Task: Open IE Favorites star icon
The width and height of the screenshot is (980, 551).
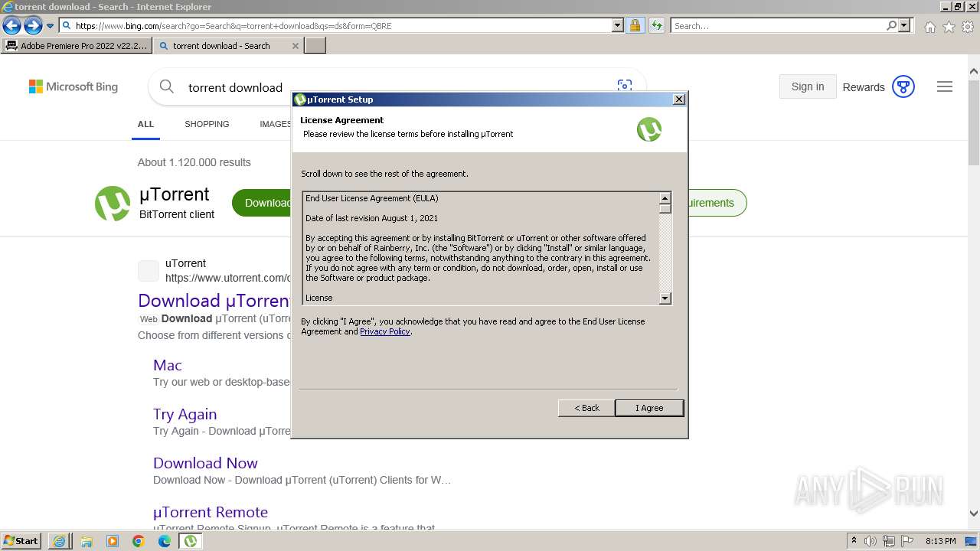Action: 949,27
